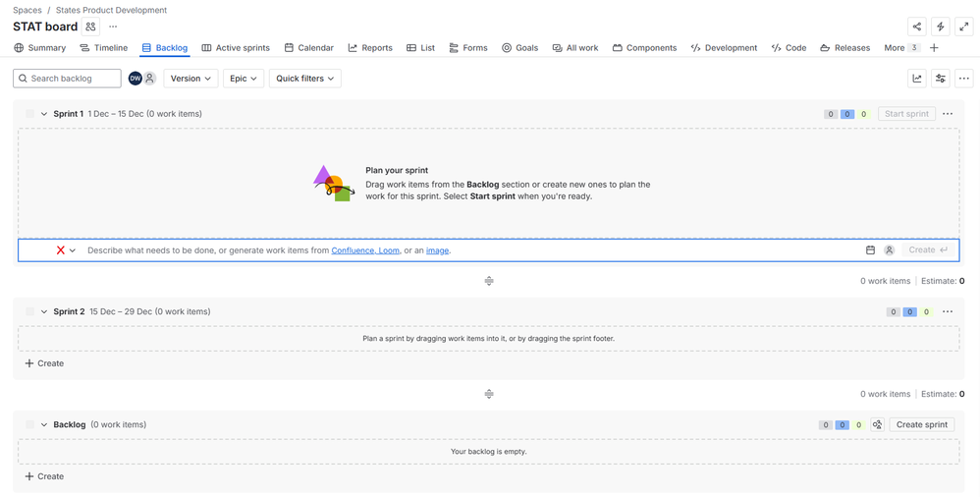Viewport: 980px width, 497px height.
Task: Follow the Confluence link
Action: click(x=354, y=250)
